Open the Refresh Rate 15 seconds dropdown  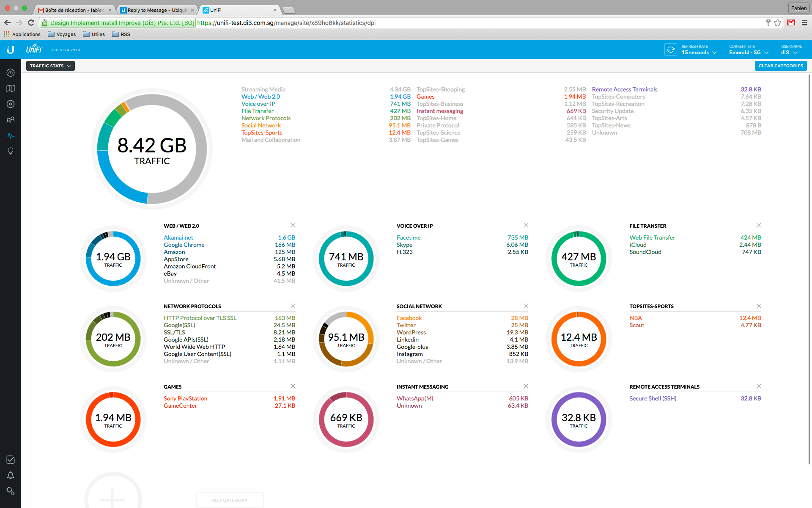699,52
